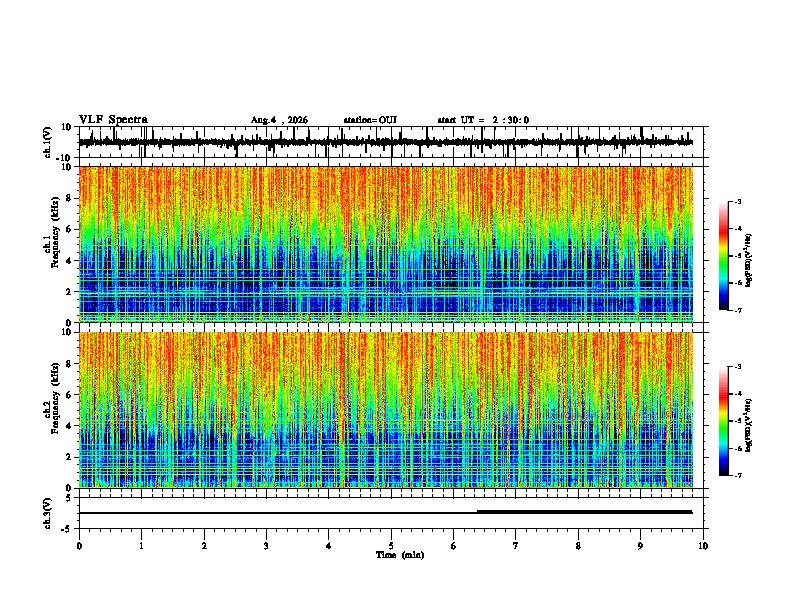Click inside the ch.2 spectrogram image

(x=386, y=410)
